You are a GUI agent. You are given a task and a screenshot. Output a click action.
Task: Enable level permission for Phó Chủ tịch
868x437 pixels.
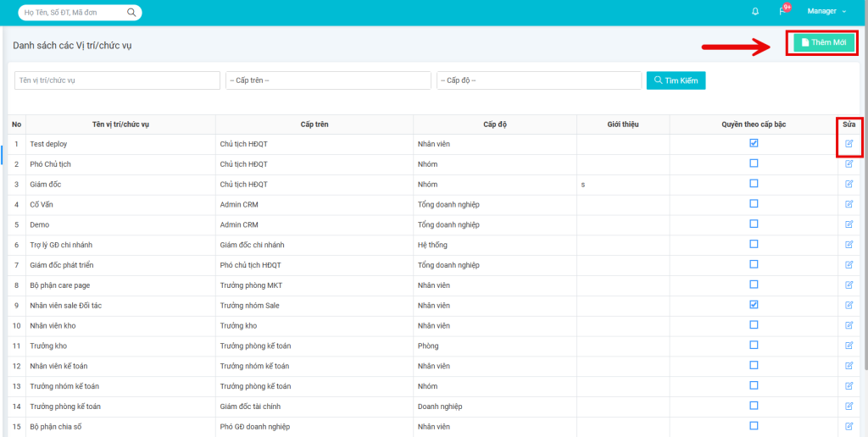[754, 163]
